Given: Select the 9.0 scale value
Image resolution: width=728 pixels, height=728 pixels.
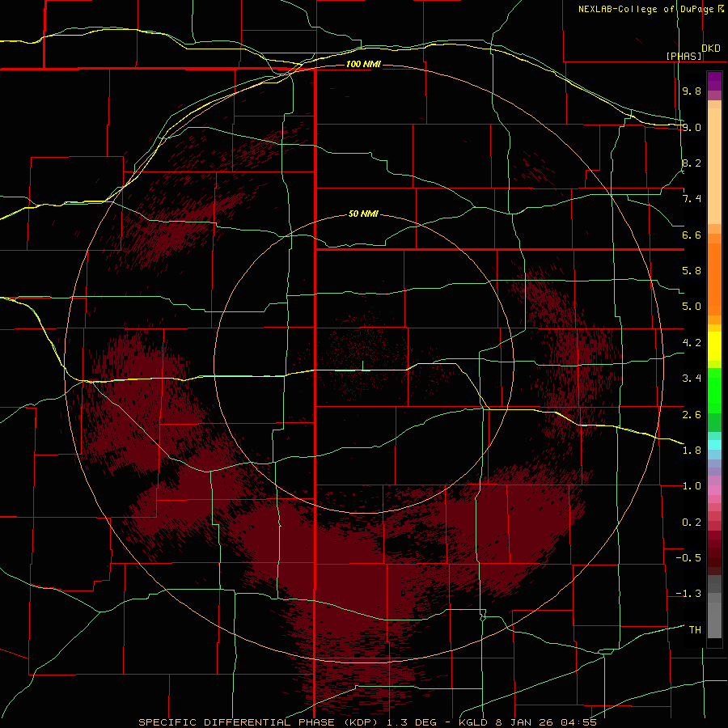Looking at the screenshot, I should pos(692,127).
